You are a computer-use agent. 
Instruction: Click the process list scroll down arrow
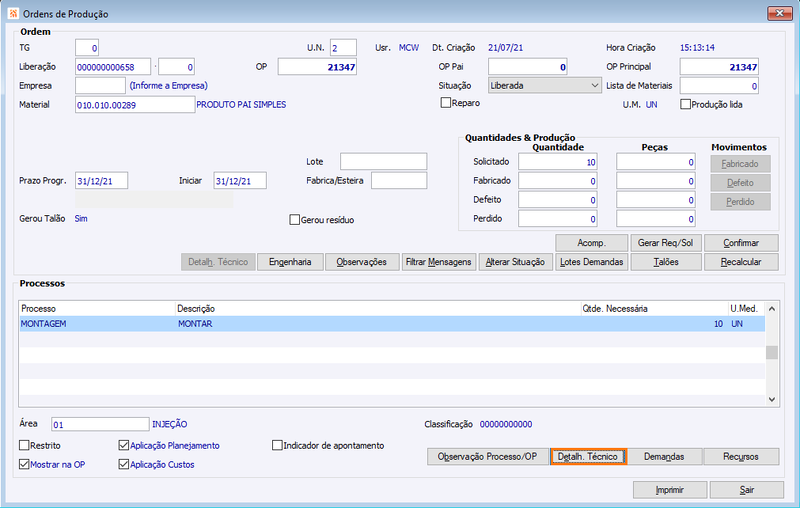click(x=772, y=399)
